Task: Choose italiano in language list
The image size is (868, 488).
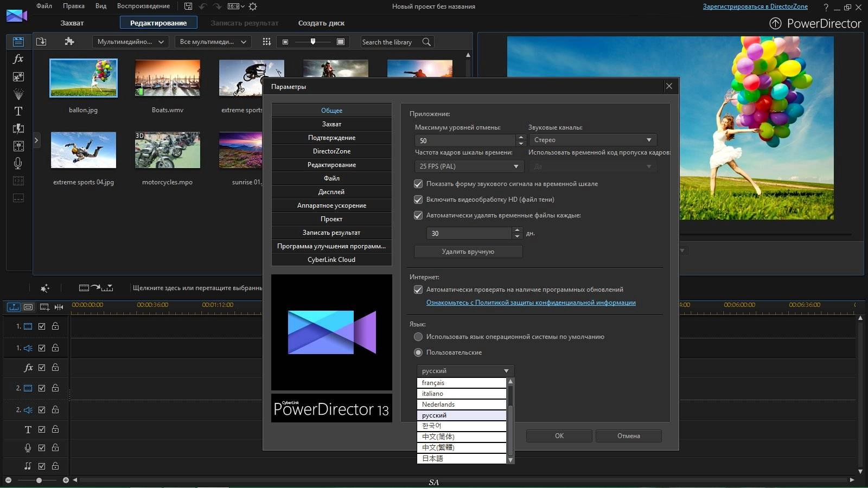Action: click(x=462, y=394)
